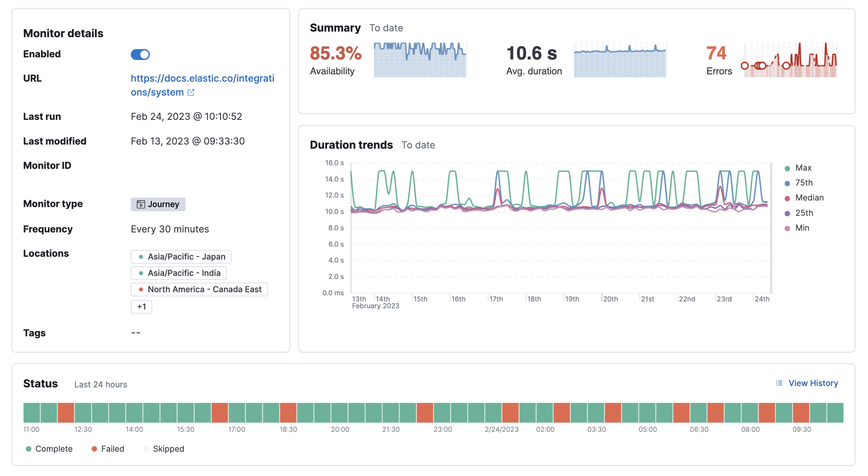Click the red dot on North America - Canada East badge
This screenshot has height=476, width=868.
[x=141, y=289]
